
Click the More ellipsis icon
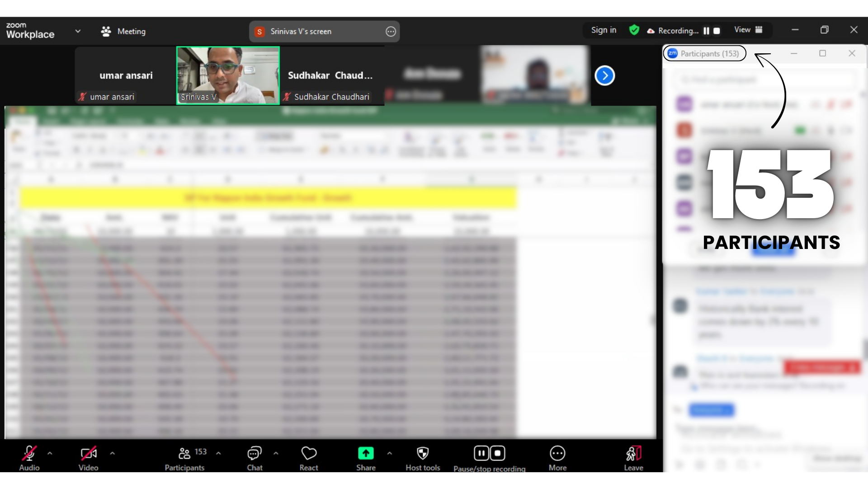557,453
